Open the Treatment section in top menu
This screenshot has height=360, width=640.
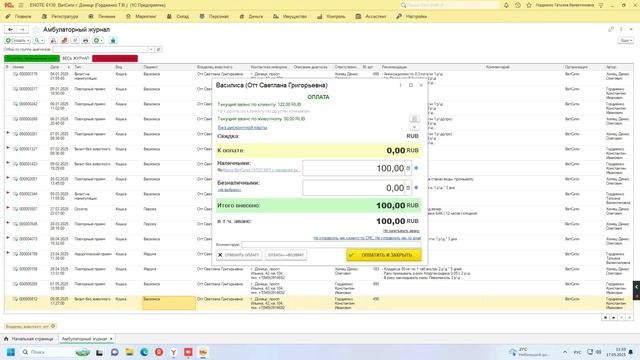102,17
